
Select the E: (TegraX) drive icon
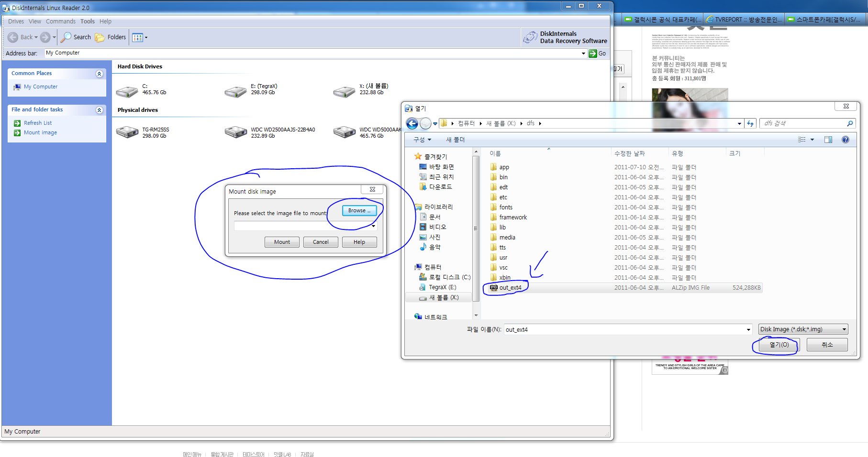pos(235,91)
